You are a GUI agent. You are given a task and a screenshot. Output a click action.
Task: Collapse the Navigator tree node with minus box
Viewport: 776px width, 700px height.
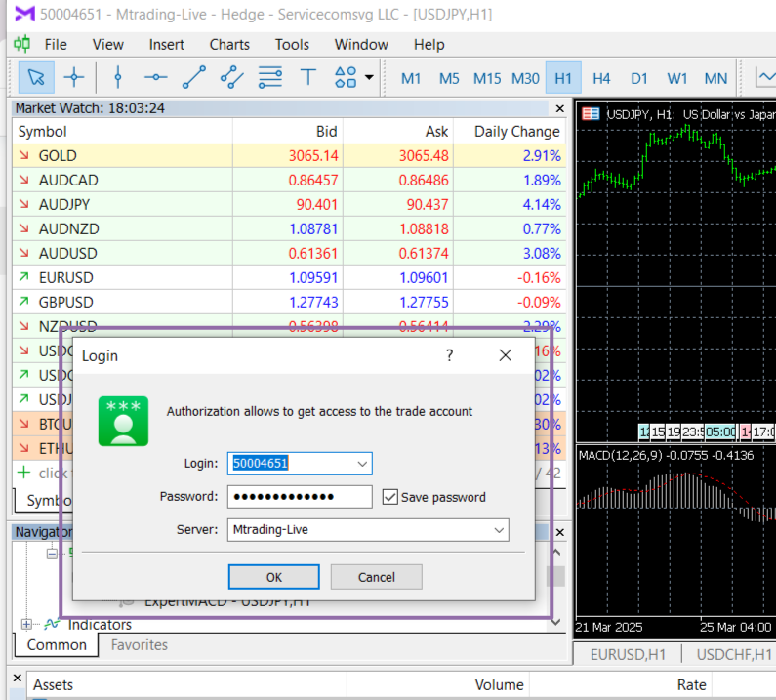(x=52, y=554)
